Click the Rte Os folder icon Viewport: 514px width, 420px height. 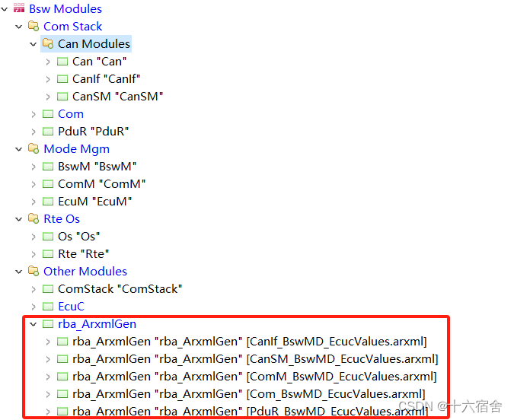click(34, 218)
